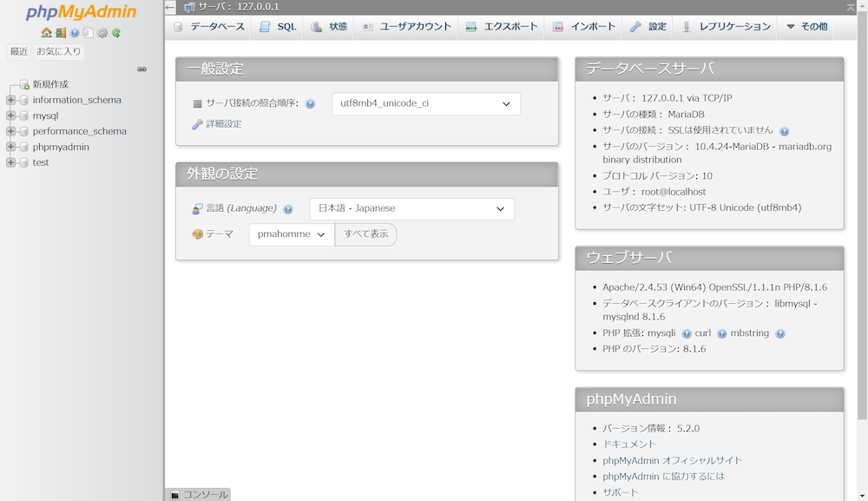Open the utf8mb4_unicode_ci collation dropdown
The image size is (868, 501).
coord(425,103)
